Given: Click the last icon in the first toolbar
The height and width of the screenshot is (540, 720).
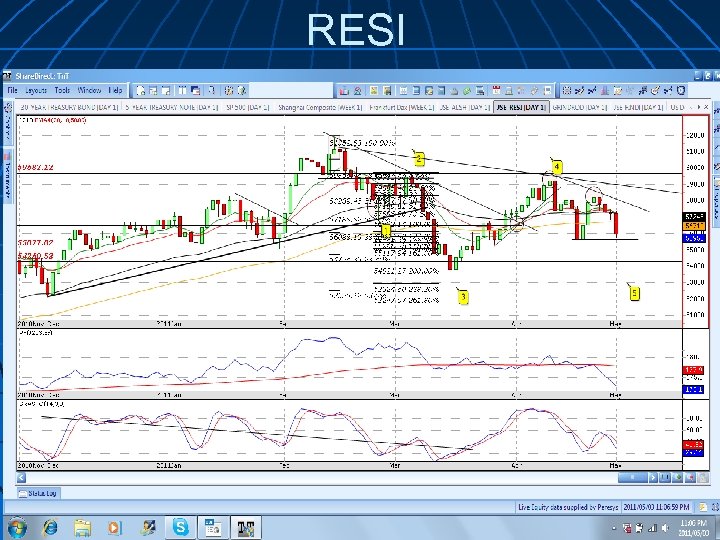Looking at the screenshot, I should click(242, 90).
